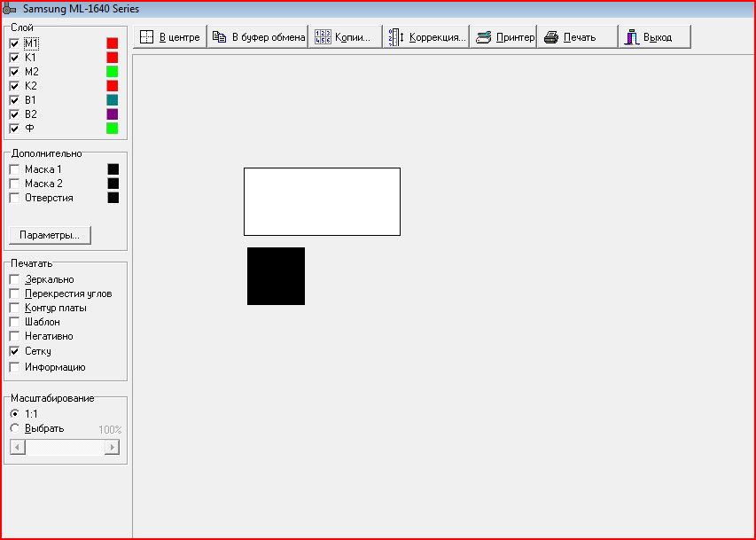Click the 100% scale value
The width and height of the screenshot is (756, 540).
click(110, 429)
